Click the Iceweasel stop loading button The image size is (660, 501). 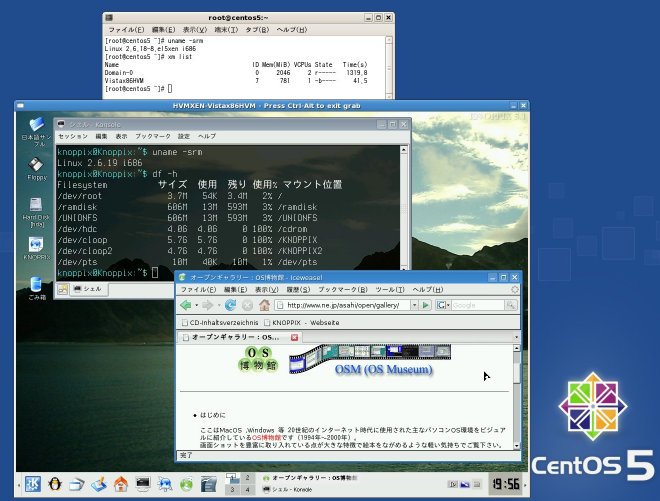click(x=248, y=305)
